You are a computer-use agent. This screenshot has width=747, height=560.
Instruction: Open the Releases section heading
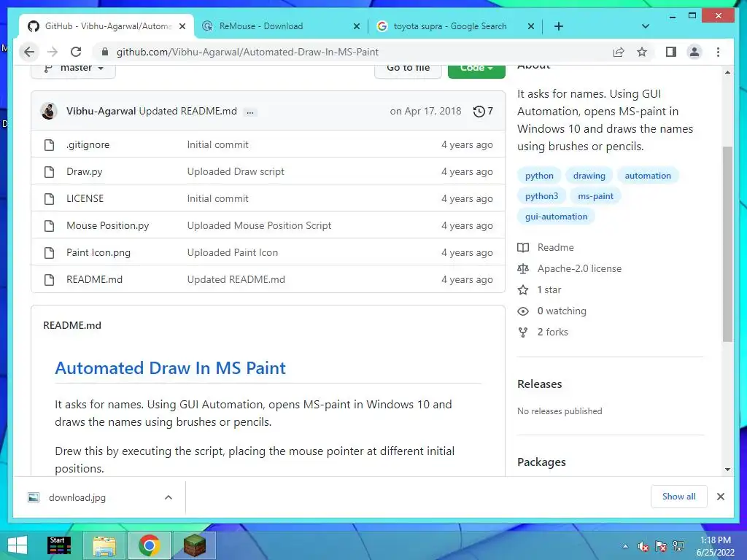point(539,384)
